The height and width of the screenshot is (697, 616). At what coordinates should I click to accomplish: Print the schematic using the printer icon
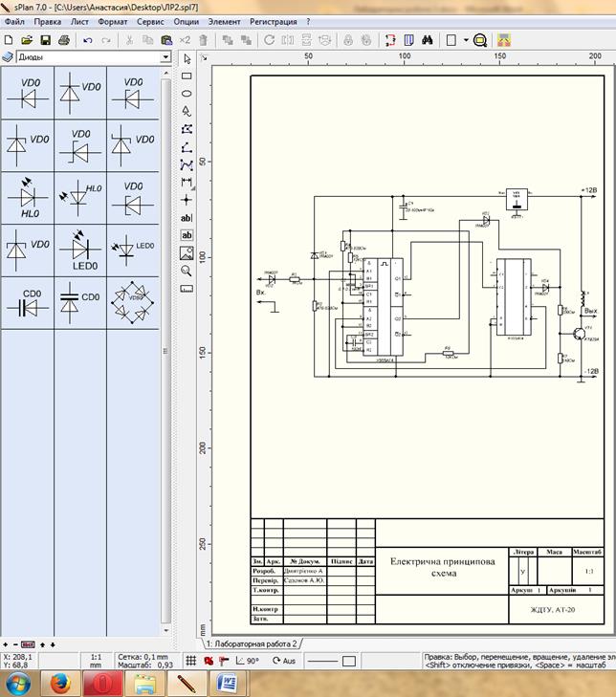tap(64, 40)
